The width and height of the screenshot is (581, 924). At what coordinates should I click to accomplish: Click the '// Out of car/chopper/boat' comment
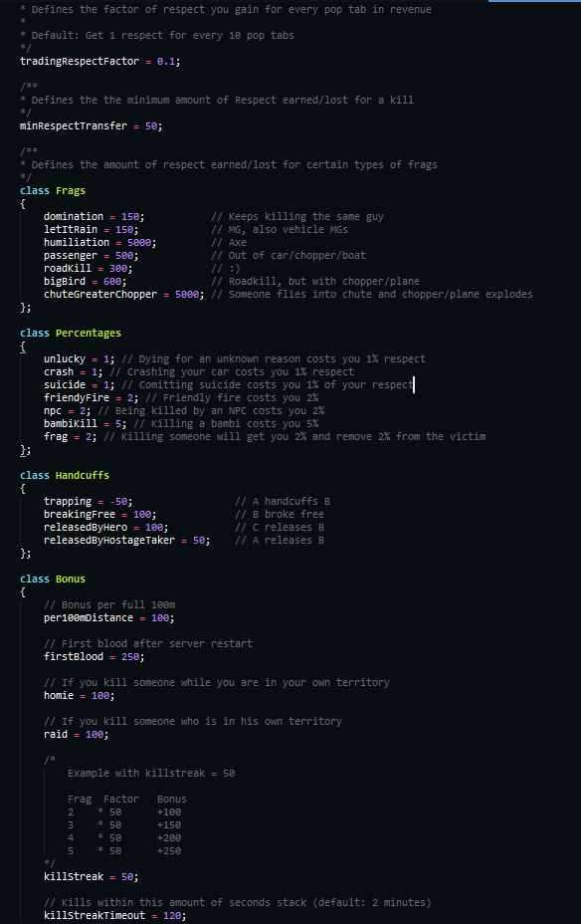point(289,256)
